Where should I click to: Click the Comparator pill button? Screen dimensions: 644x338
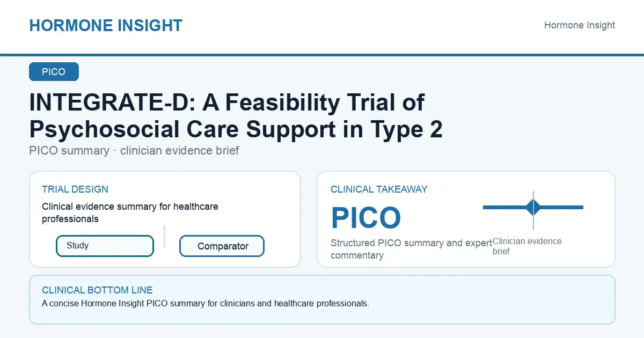222,246
